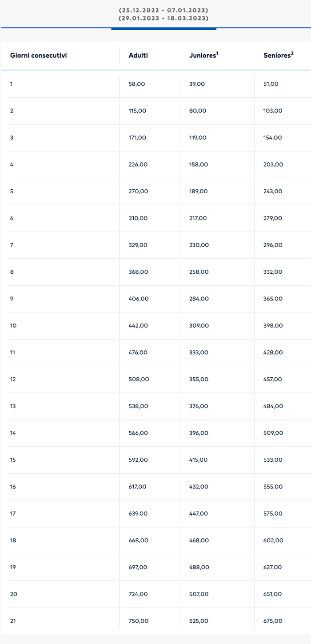Click the Juniores price 230,00

tap(199, 245)
